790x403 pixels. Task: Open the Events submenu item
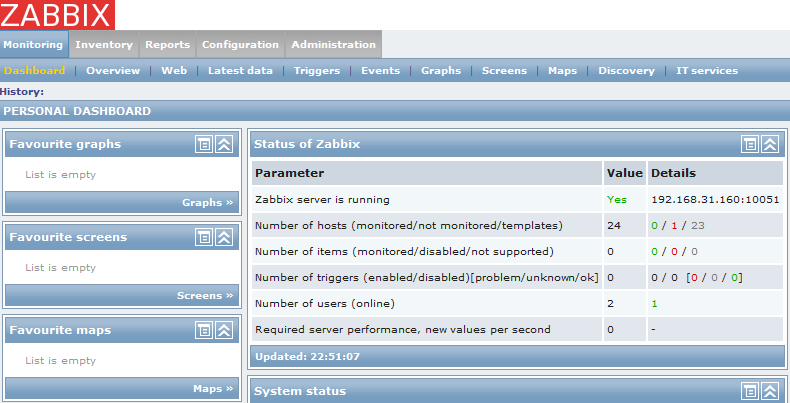pyautogui.click(x=380, y=71)
